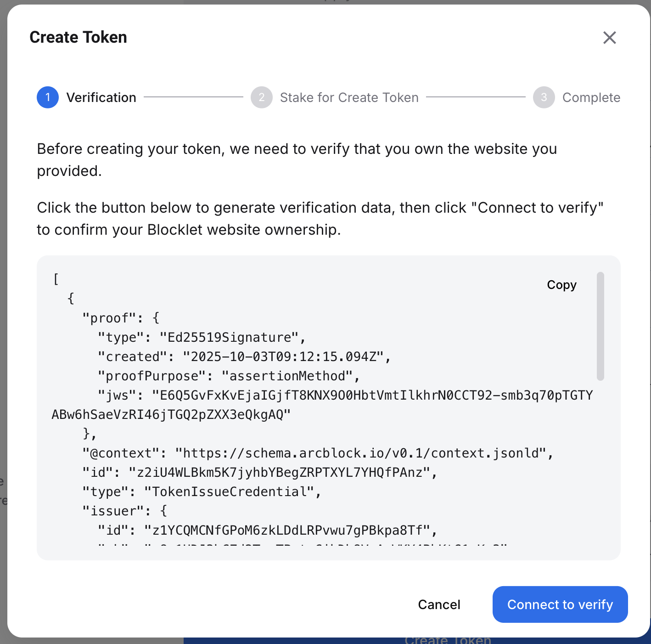
Task: Click the step 1 number circle
Action: click(48, 97)
